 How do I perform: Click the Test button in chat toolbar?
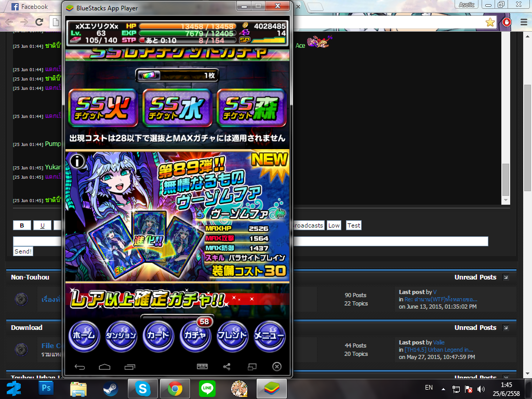[x=353, y=225]
